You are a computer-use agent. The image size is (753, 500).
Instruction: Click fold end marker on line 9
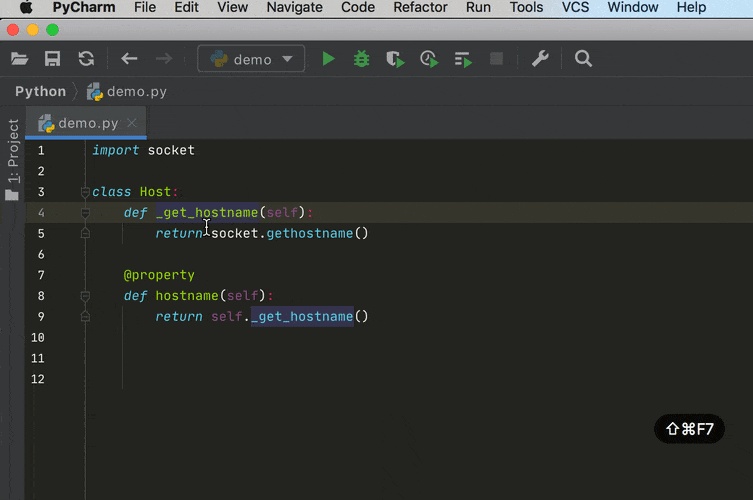click(x=85, y=317)
